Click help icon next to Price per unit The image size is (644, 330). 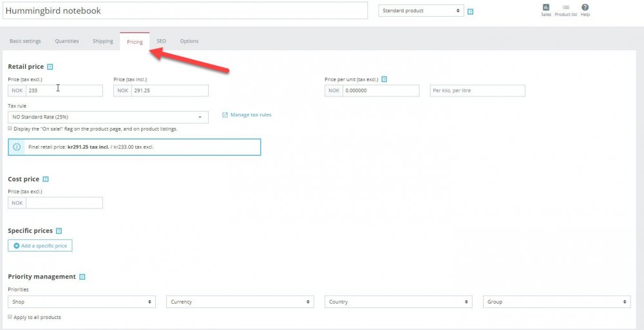pyautogui.click(x=384, y=79)
